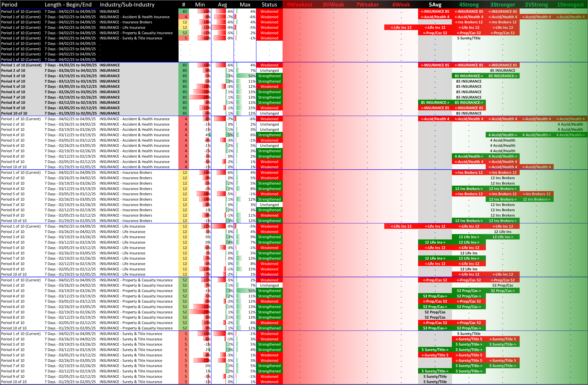
Task: Click the Status column header
Action: point(269,5)
